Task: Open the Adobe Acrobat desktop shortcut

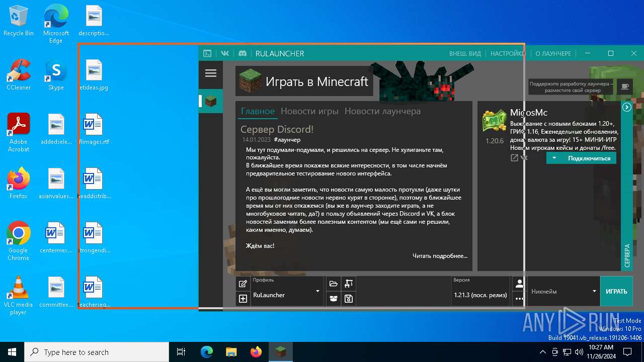Action: click(x=19, y=133)
